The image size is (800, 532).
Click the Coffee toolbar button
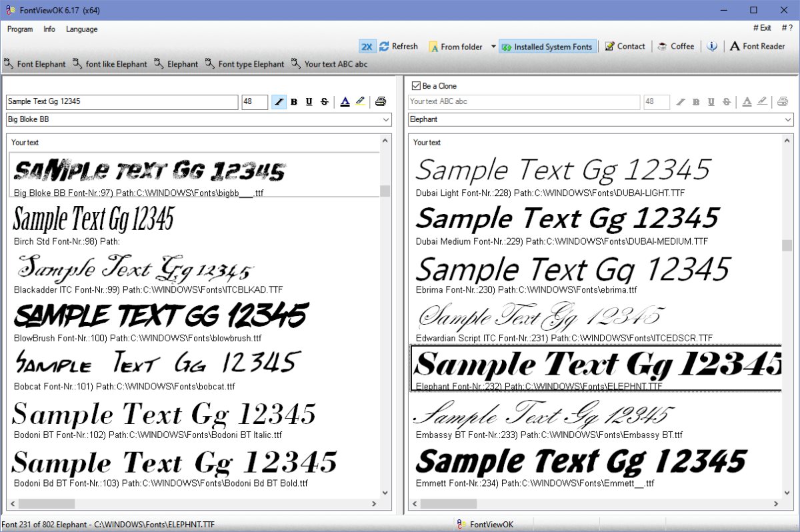click(x=676, y=47)
